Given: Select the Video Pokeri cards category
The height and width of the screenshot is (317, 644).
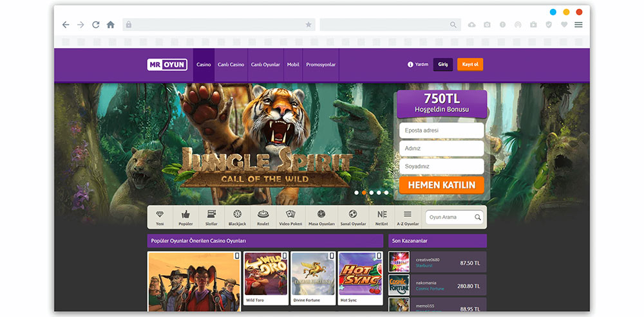Looking at the screenshot, I should tap(290, 217).
